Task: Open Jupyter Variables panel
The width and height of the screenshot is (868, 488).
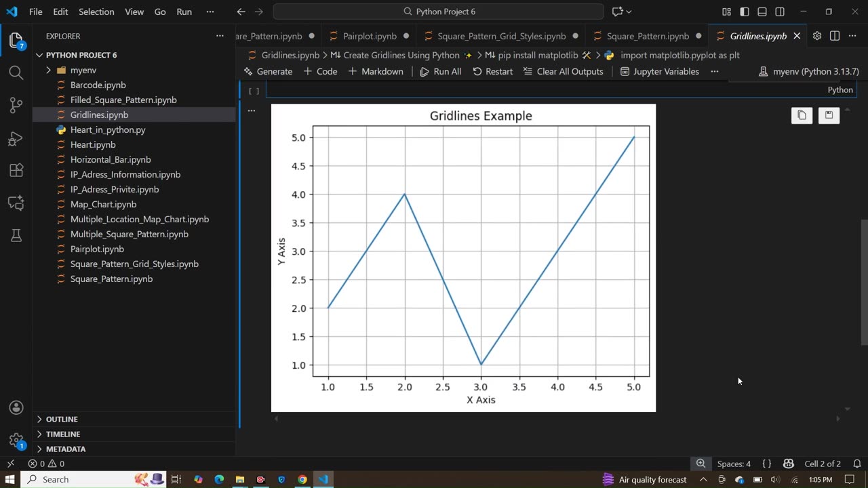Action: [x=659, y=71]
